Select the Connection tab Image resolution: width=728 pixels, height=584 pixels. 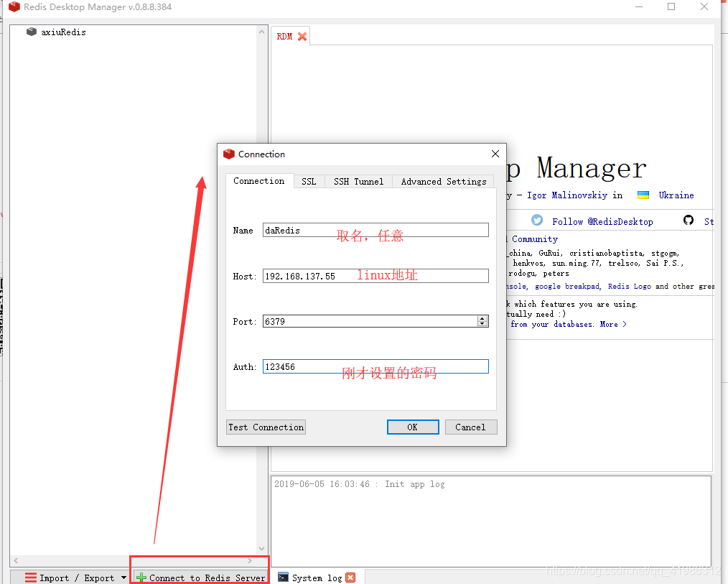[259, 181]
